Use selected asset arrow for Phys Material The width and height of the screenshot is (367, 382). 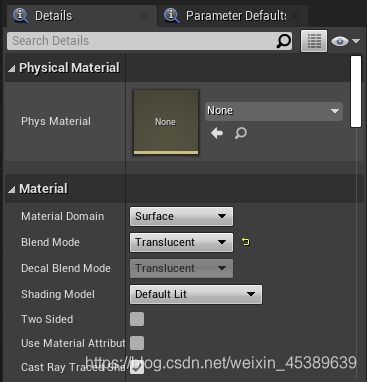coord(217,133)
